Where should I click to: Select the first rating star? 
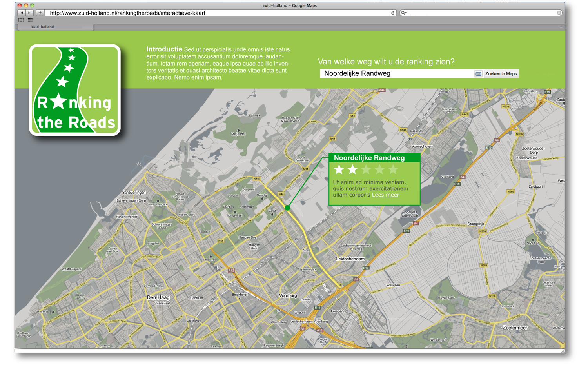(339, 169)
